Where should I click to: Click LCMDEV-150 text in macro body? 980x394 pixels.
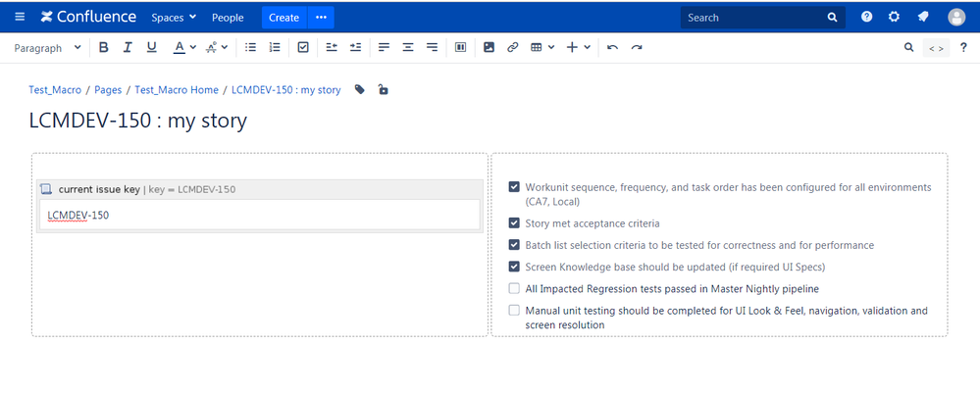[78, 216]
